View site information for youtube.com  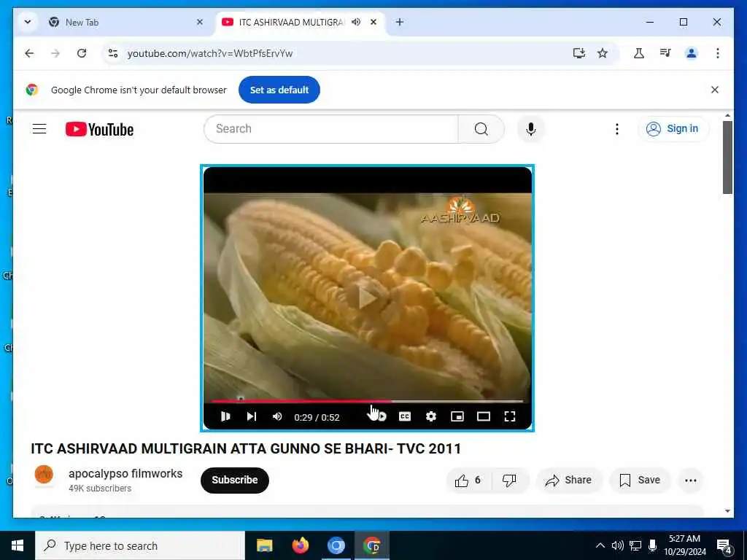click(x=113, y=53)
